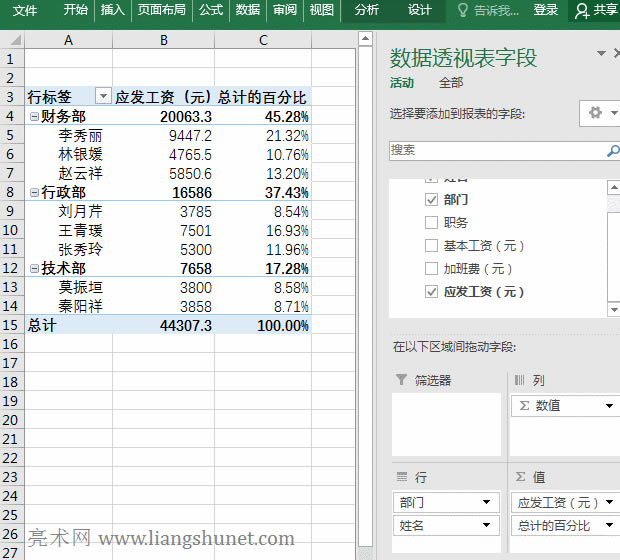Click the field search input box
The width and height of the screenshot is (620, 560).
click(x=495, y=151)
